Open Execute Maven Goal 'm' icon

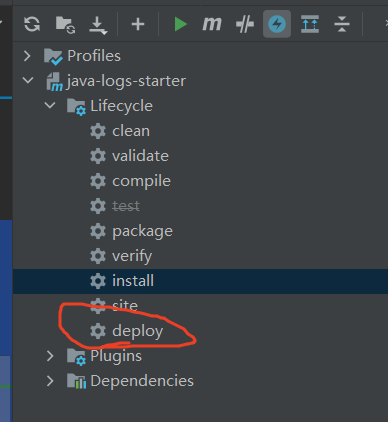[x=212, y=24]
